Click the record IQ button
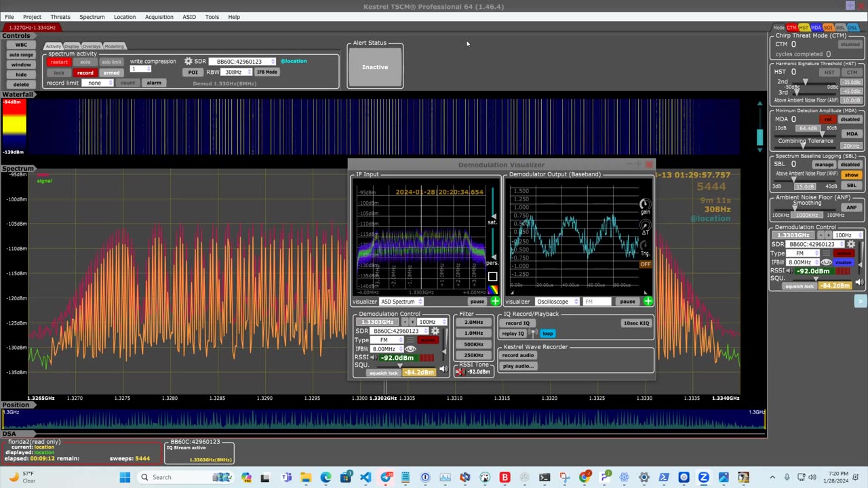 click(517, 323)
